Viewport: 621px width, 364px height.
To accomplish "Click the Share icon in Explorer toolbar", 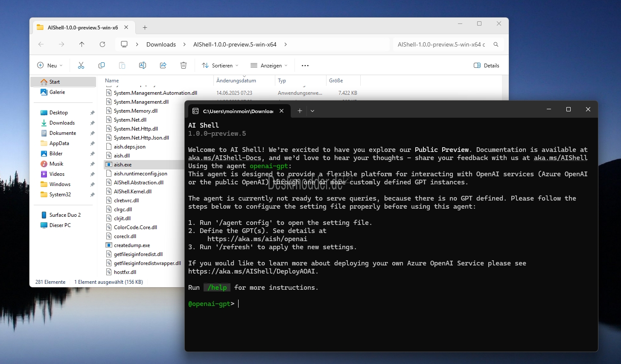I will pyautogui.click(x=163, y=65).
